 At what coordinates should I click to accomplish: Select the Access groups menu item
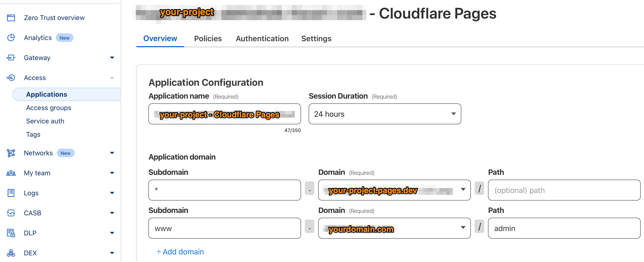click(x=48, y=107)
